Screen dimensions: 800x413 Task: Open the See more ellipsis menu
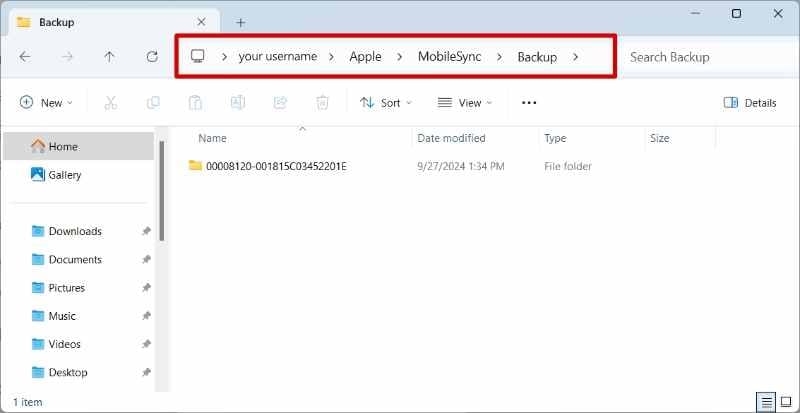pos(529,103)
